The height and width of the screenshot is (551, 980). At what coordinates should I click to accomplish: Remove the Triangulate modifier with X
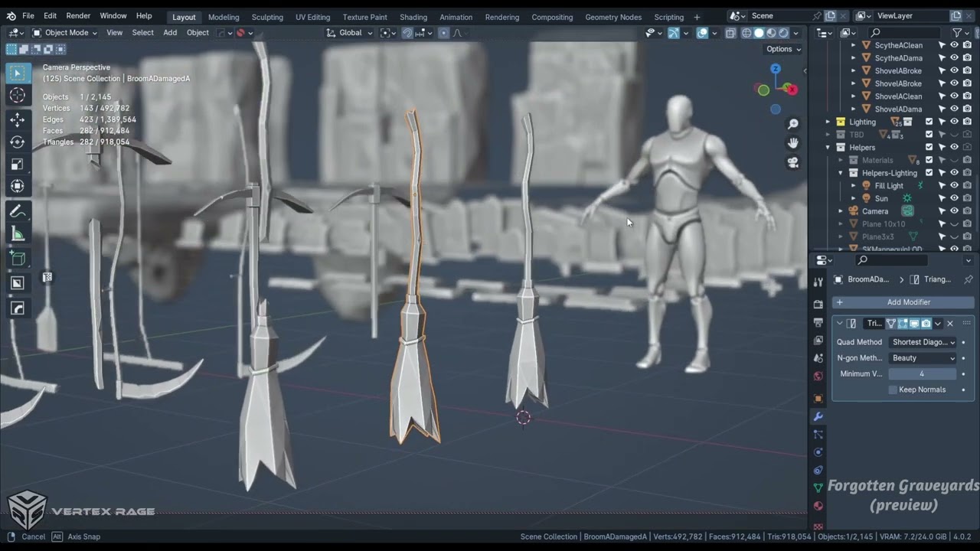click(x=950, y=324)
